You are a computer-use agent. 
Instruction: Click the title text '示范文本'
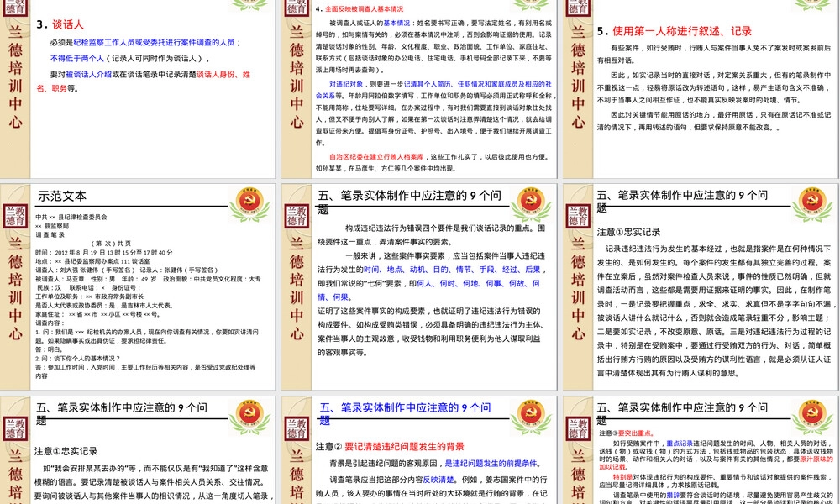62,197
